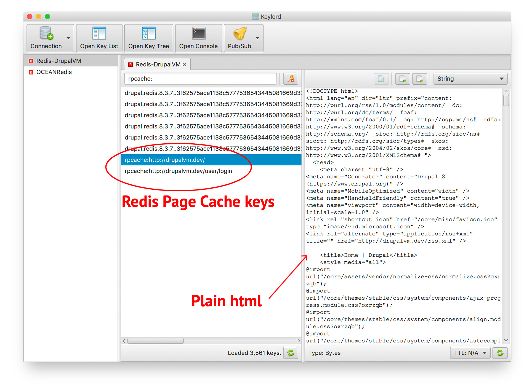Click key list scroll left arrow
The width and height of the screenshot is (532, 392).
coord(124,341)
